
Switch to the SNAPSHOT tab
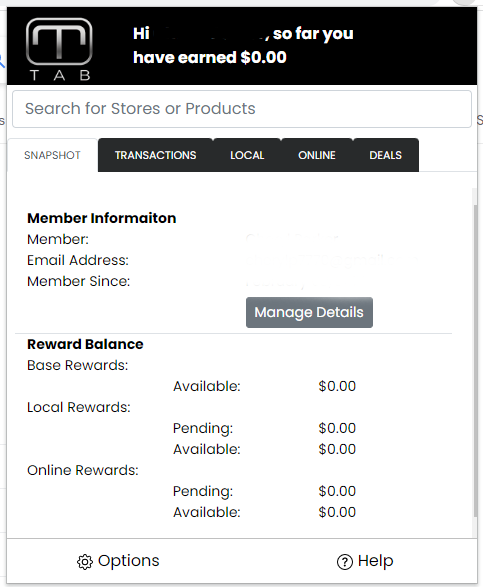[52, 155]
